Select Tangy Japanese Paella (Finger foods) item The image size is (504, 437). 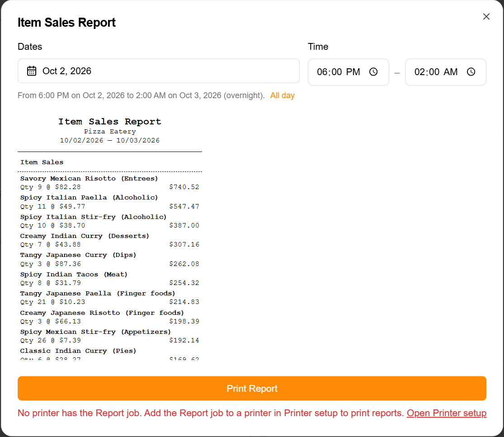click(x=98, y=294)
